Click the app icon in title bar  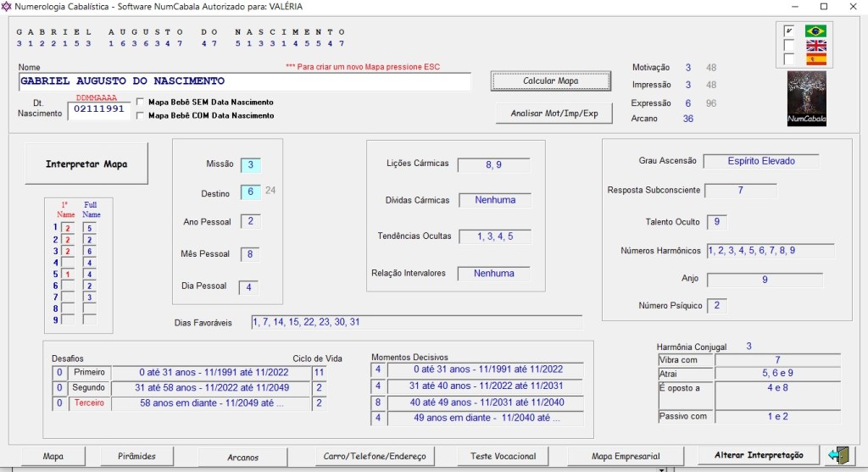(x=8, y=7)
